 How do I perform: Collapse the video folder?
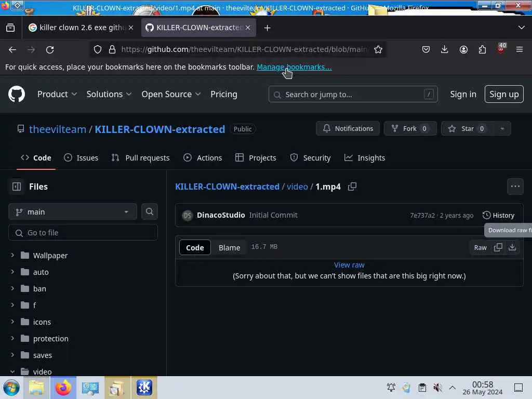(12, 371)
